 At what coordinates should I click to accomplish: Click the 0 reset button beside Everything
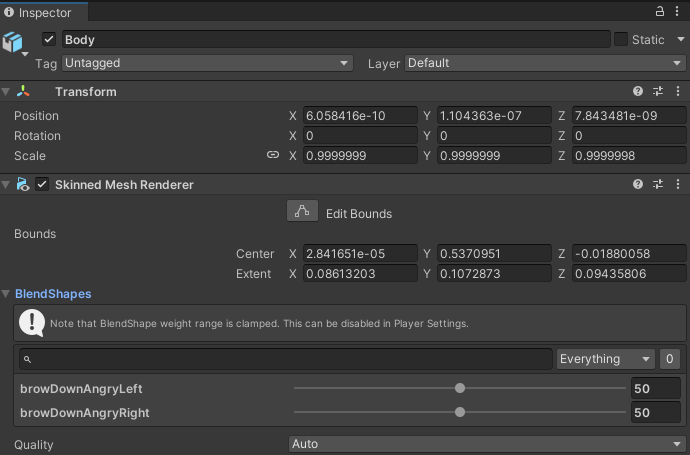669,359
